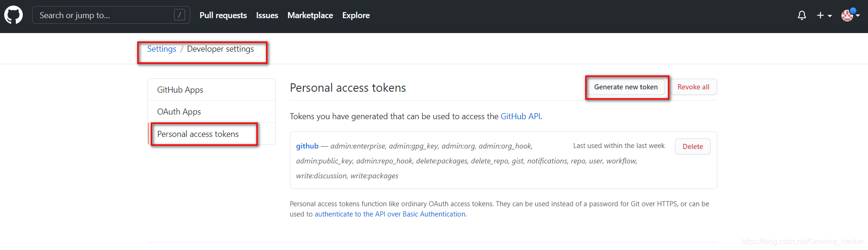
Task: Click the Last used within the last week text
Action: pos(619,146)
